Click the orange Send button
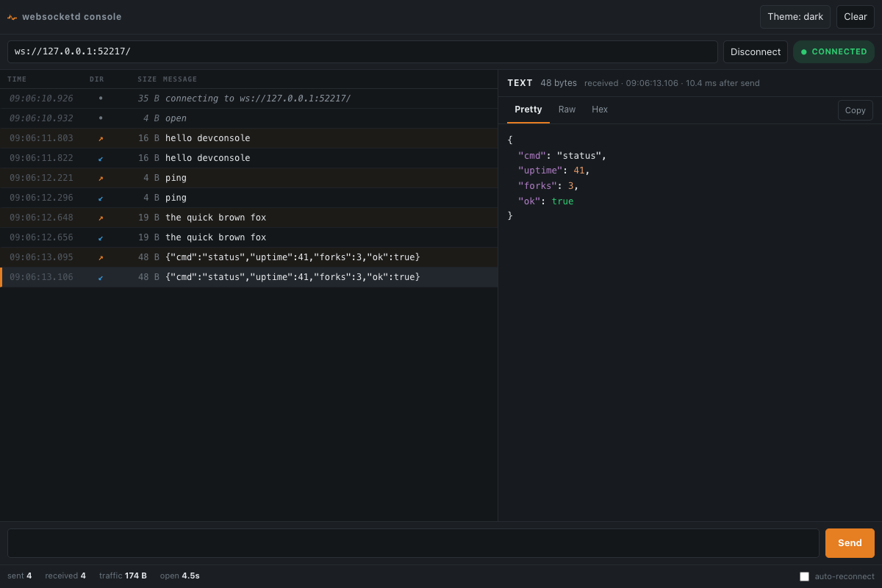 coord(850,543)
